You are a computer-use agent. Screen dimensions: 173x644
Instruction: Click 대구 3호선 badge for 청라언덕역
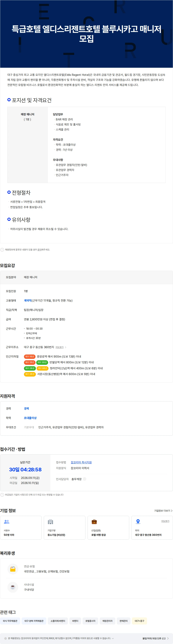click(x=42, y=368)
